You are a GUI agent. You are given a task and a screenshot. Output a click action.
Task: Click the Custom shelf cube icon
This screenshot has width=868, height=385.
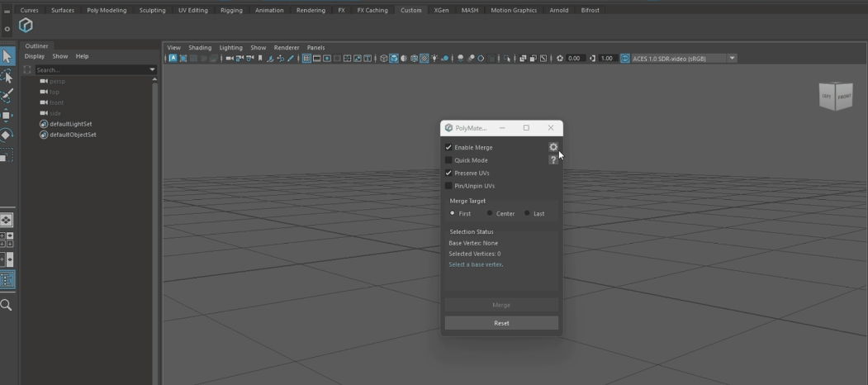click(26, 26)
